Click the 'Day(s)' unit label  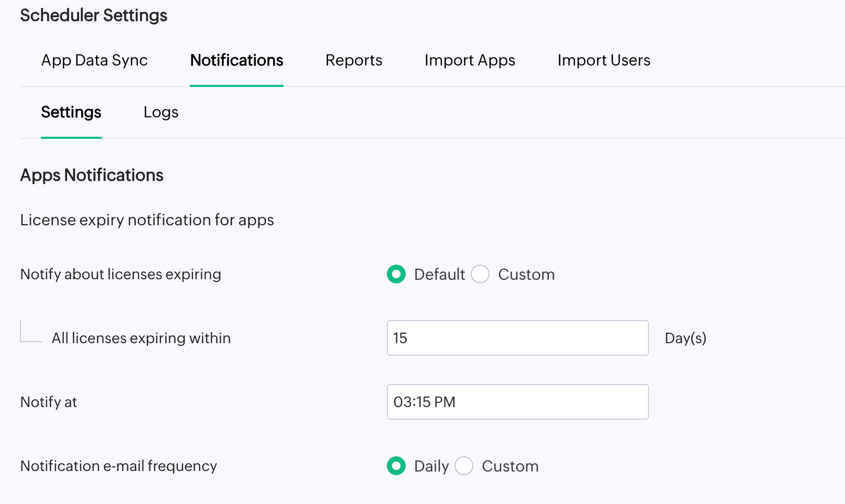686,338
